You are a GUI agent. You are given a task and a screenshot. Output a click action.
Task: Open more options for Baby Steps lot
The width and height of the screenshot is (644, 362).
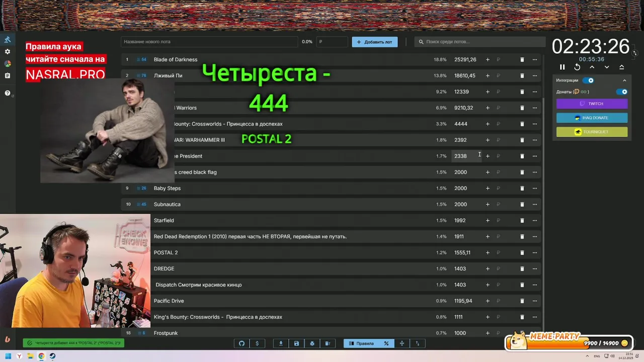535,188
